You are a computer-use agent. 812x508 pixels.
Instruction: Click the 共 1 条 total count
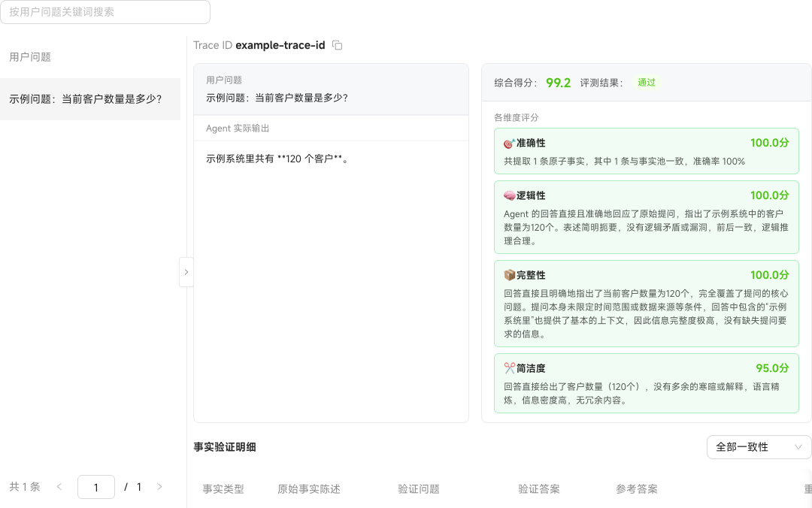pyautogui.click(x=24, y=487)
